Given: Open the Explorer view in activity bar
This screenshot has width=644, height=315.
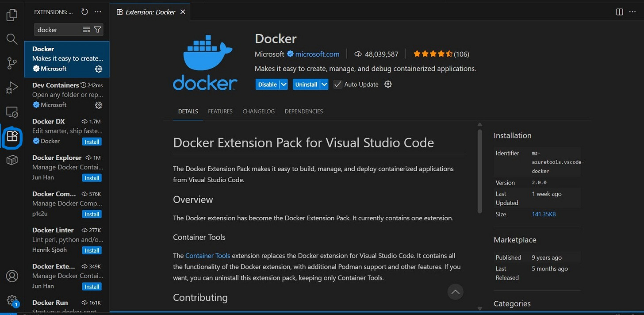Looking at the screenshot, I should [x=12, y=15].
